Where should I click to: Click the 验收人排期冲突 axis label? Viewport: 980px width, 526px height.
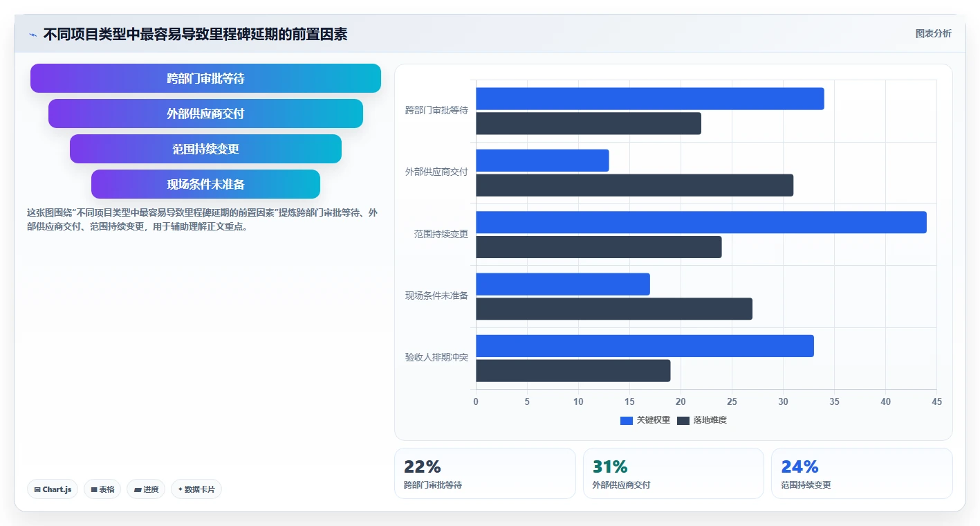[436, 358]
